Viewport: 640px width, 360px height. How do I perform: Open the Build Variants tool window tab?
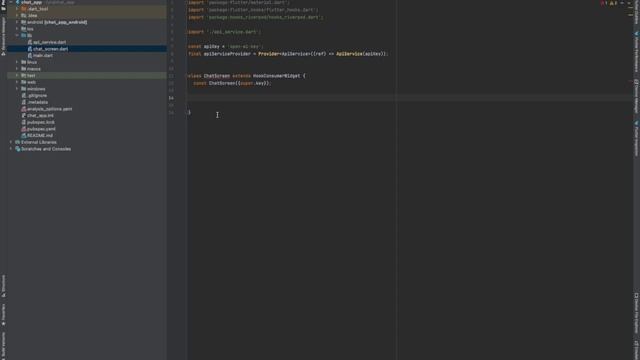(x=3, y=346)
